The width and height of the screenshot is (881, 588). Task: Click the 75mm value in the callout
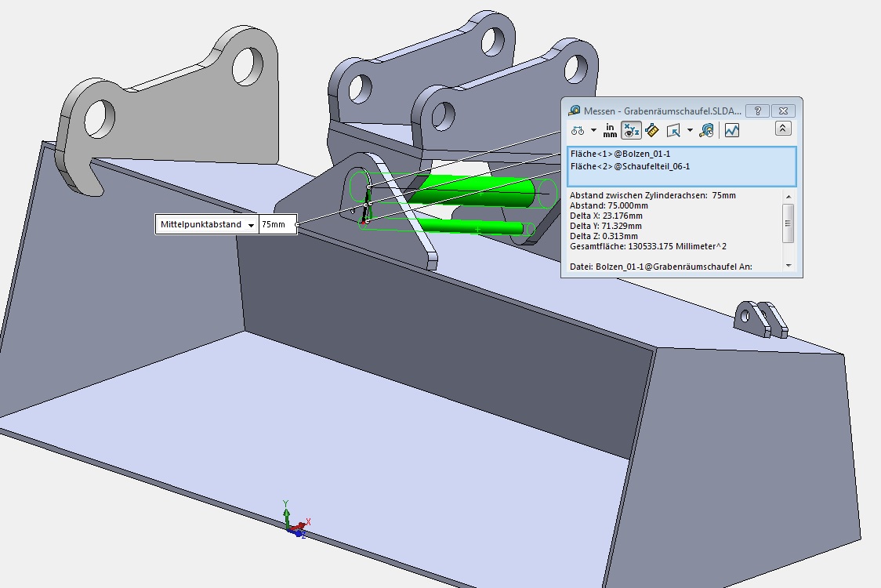point(274,225)
